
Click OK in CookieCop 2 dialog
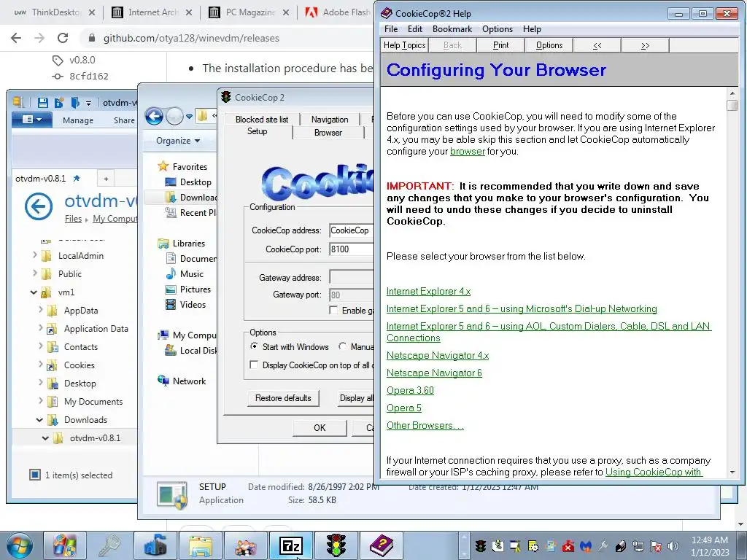320,427
